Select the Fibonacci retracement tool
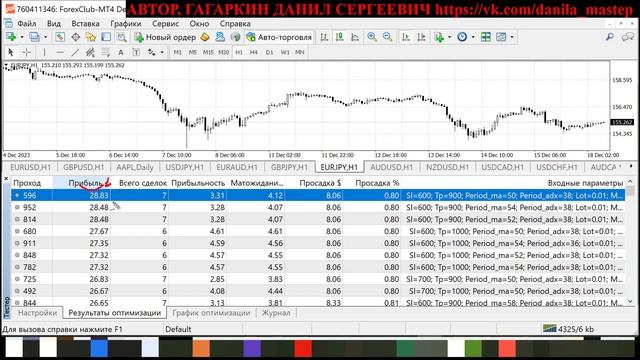The width and height of the screenshot is (640, 360). click(105, 52)
